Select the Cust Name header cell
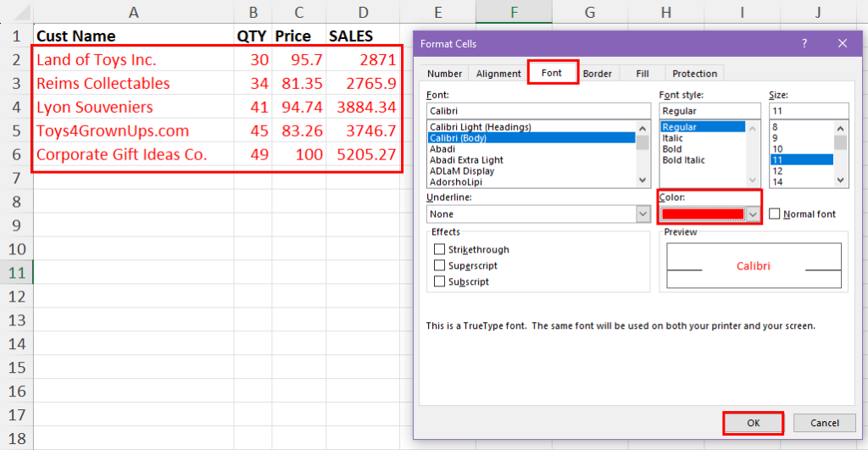 coord(133,36)
